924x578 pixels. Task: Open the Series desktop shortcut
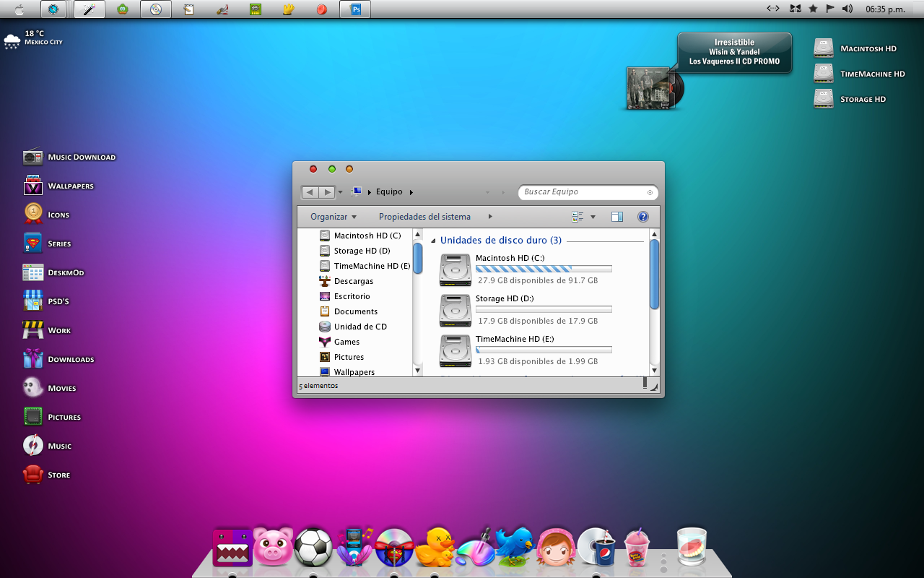point(47,243)
